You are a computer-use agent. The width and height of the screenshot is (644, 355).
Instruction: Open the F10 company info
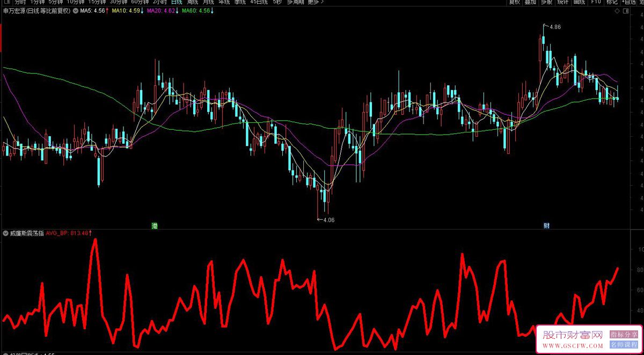pos(596,2)
